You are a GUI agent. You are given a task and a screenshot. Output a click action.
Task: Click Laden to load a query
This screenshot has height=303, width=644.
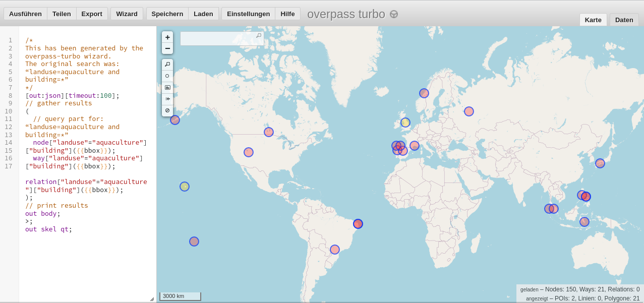(x=203, y=14)
